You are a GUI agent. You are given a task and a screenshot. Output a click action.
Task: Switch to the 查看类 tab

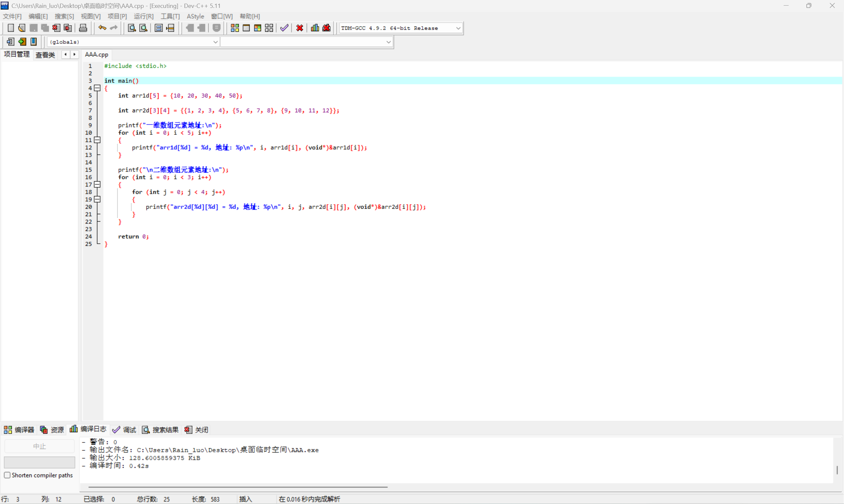[45, 55]
